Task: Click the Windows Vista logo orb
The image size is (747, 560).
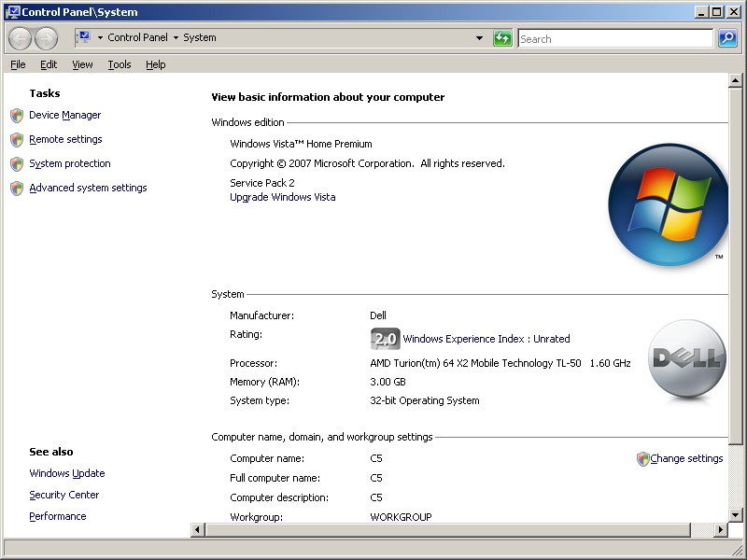Action: click(668, 204)
